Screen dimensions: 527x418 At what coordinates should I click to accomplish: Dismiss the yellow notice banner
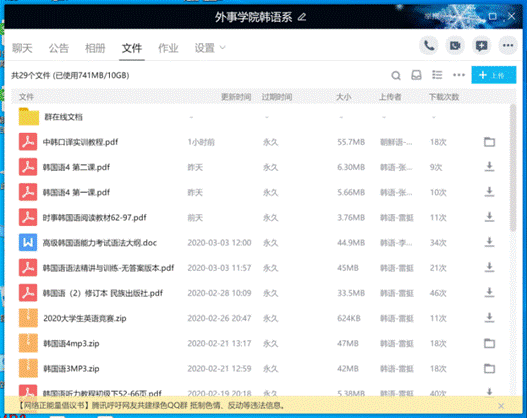(x=501, y=406)
